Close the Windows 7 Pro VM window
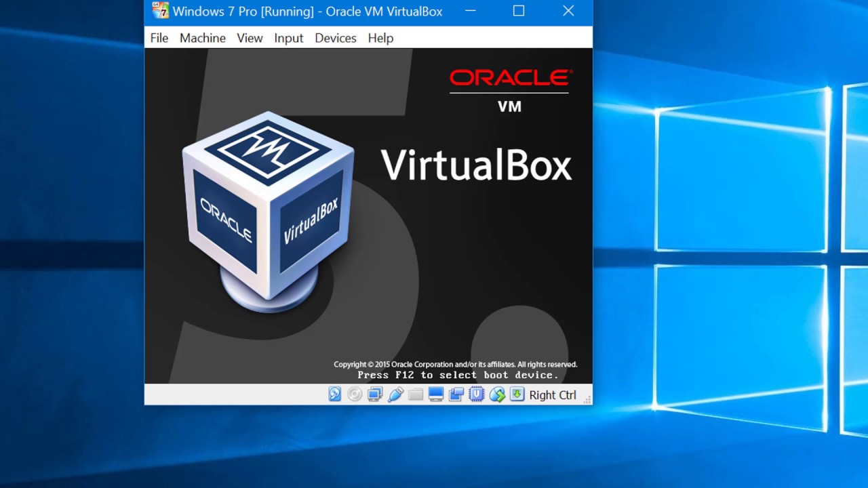Viewport: 868px width, 488px height. pyautogui.click(x=568, y=11)
